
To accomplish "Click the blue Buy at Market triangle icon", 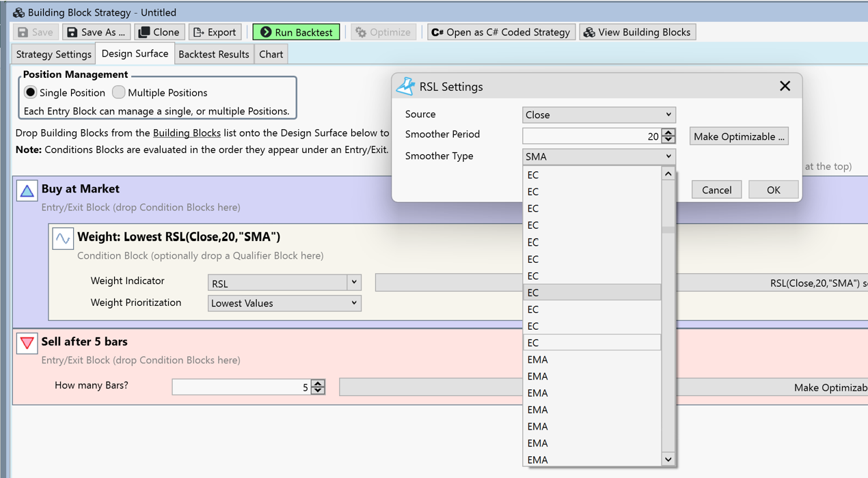I will point(27,191).
